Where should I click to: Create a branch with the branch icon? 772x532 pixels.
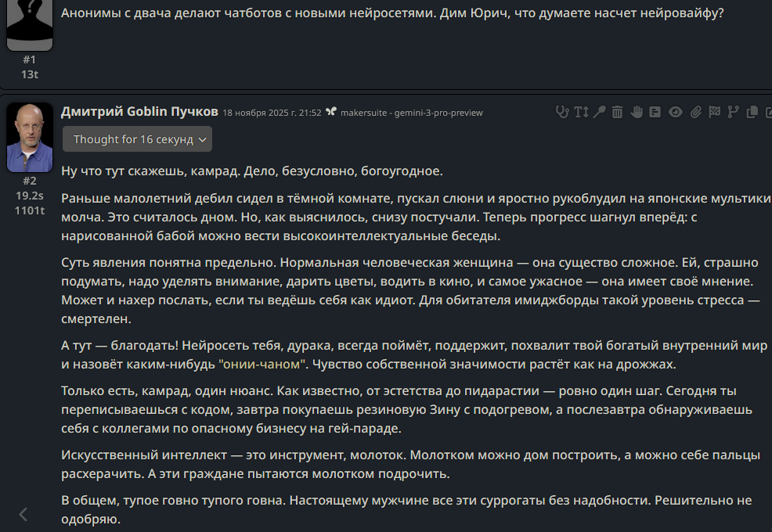[733, 112]
